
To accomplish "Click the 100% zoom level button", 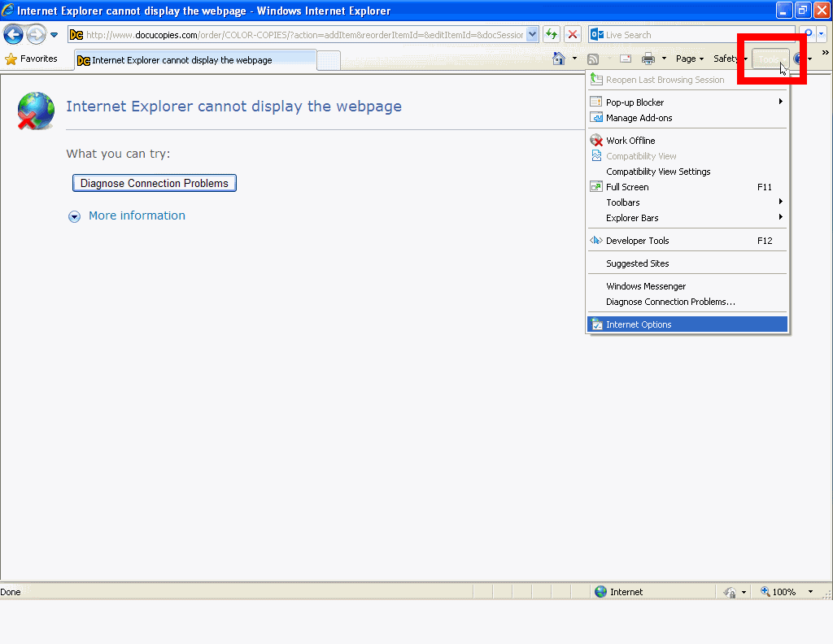I will [x=778, y=592].
